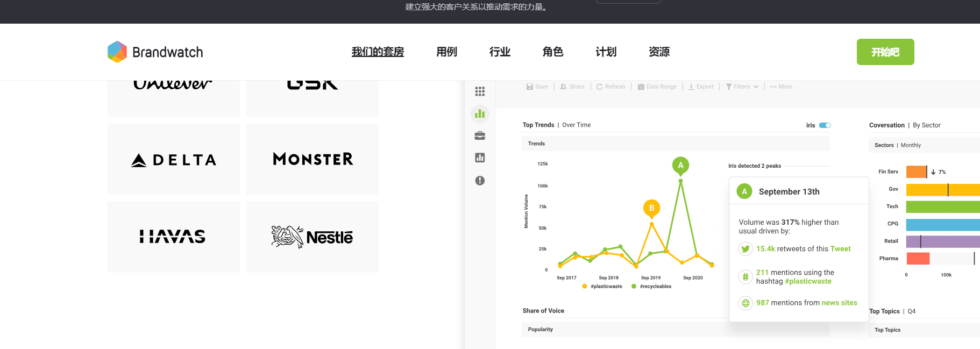
Task: Open the 行业 menu
Action: tap(500, 52)
